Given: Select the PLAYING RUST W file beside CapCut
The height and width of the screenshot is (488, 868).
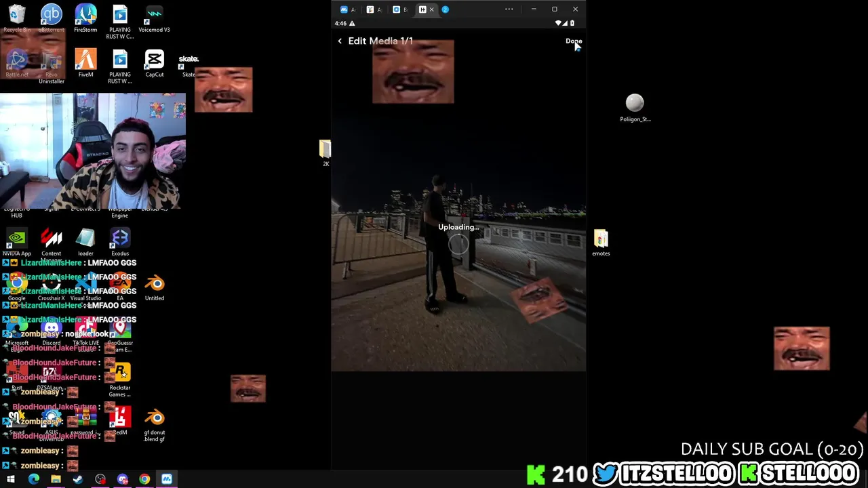Looking at the screenshot, I should click(x=120, y=66).
